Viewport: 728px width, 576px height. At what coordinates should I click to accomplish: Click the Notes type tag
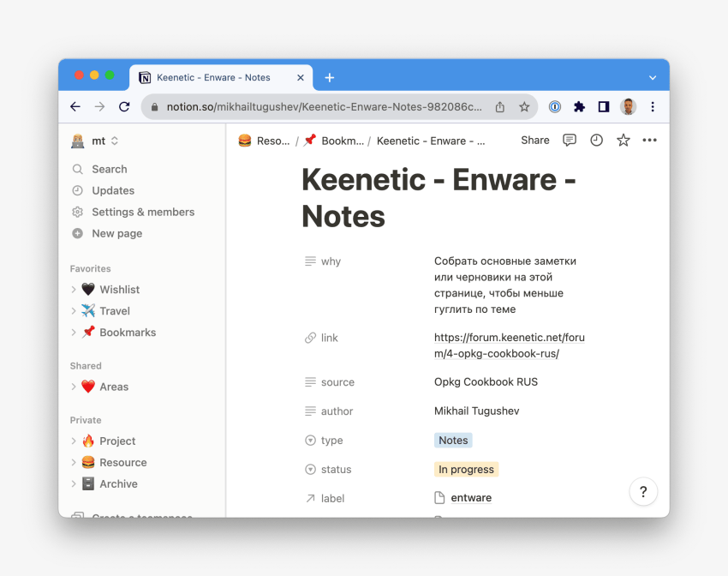coord(453,440)
